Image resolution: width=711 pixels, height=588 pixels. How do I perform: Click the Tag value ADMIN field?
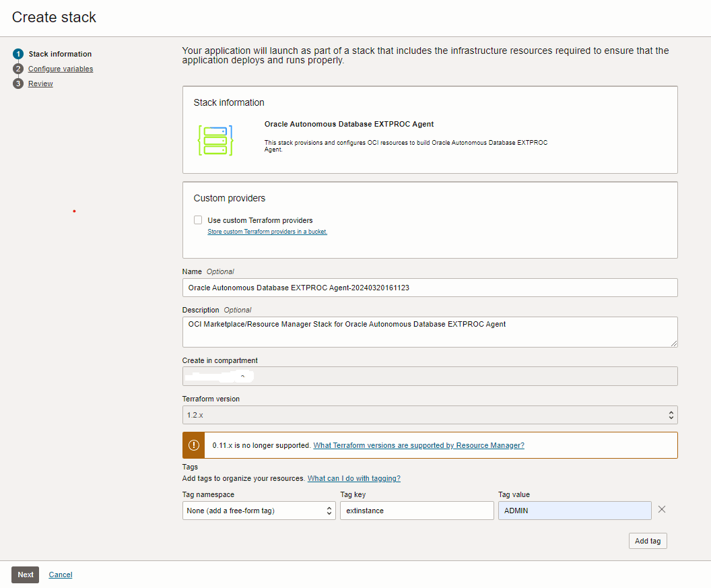[x=574, y=511]
